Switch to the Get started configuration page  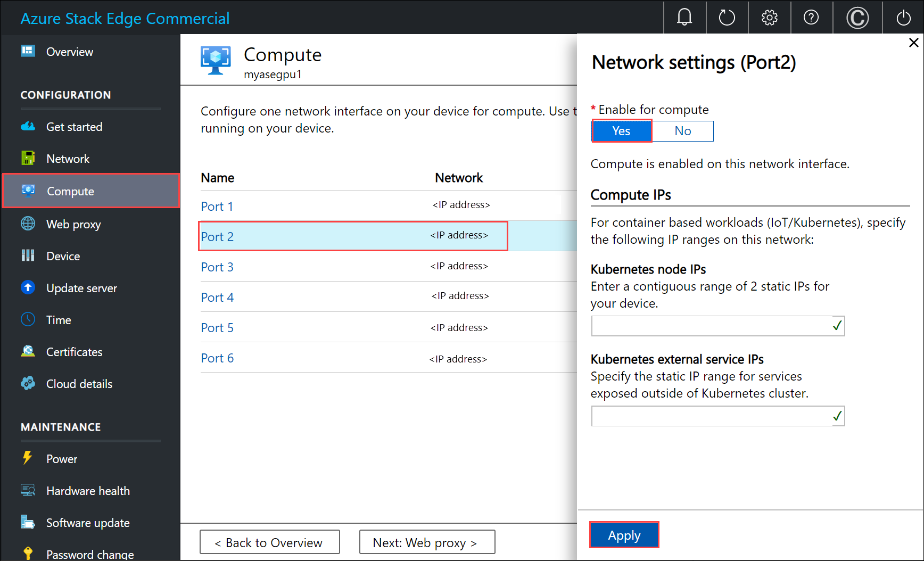[74, 127]
